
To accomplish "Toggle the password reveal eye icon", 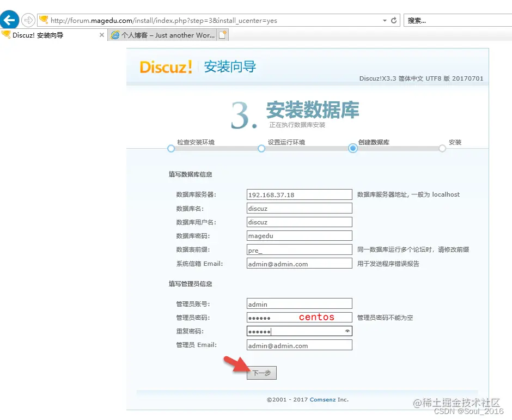I will (347, 331).
